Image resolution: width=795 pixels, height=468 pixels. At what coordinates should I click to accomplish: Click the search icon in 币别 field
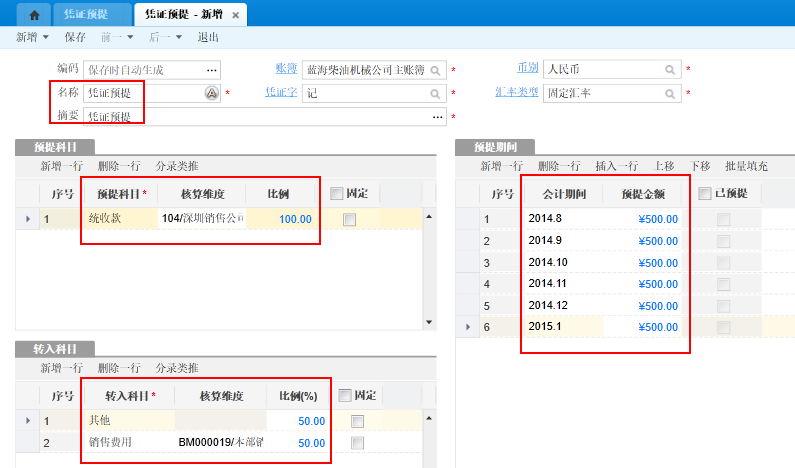coord(672,70)
